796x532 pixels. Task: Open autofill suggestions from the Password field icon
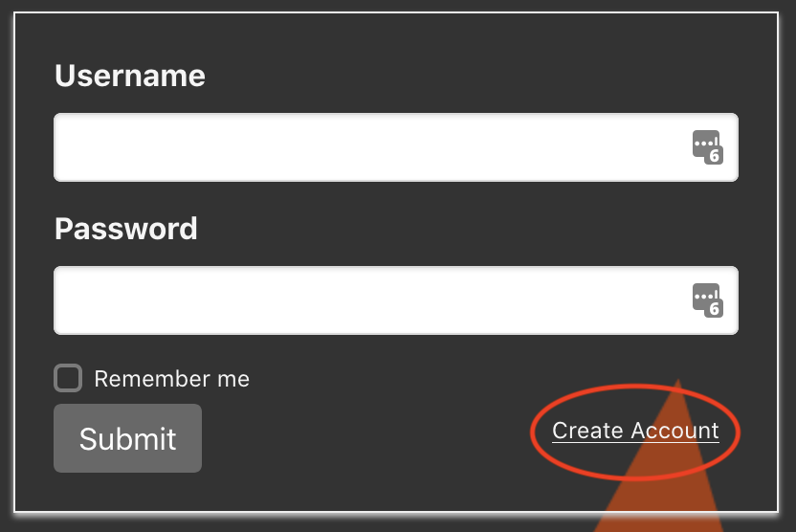point(706,299)
